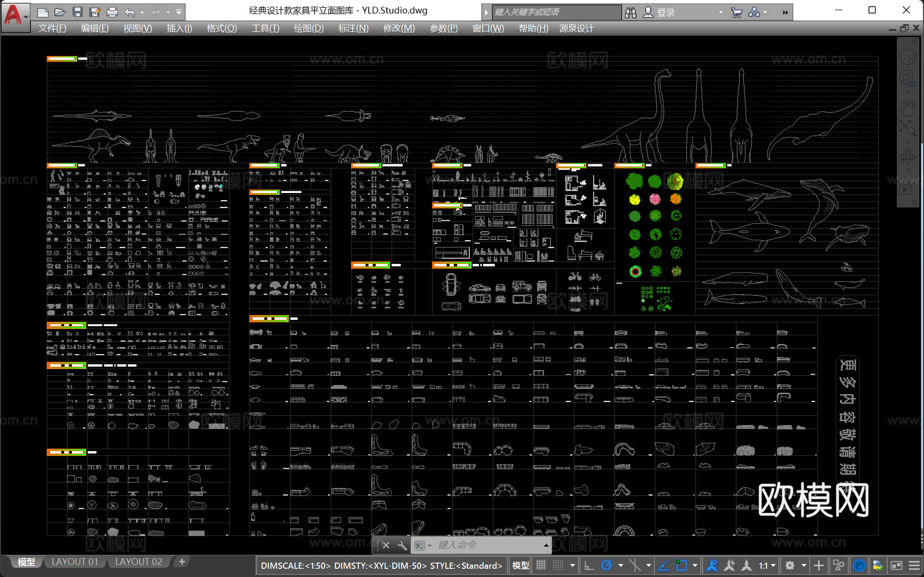This screenshot has width=924, height=577.
Task: Expand the 登录 sign-in dropdown
Action: 720,12
